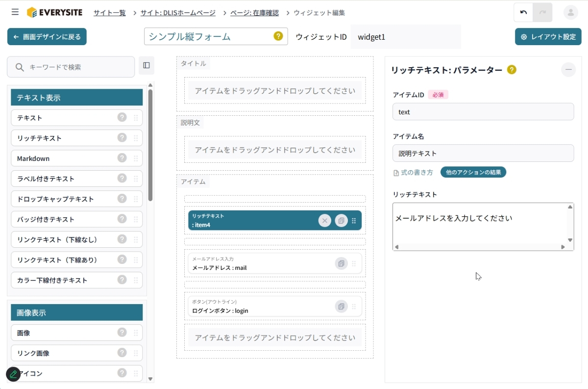Viewport: 588px width, 389px height.
Task: Open ページ: 在庫確認 breadcrumb link
Action: [x=254, y=13]
